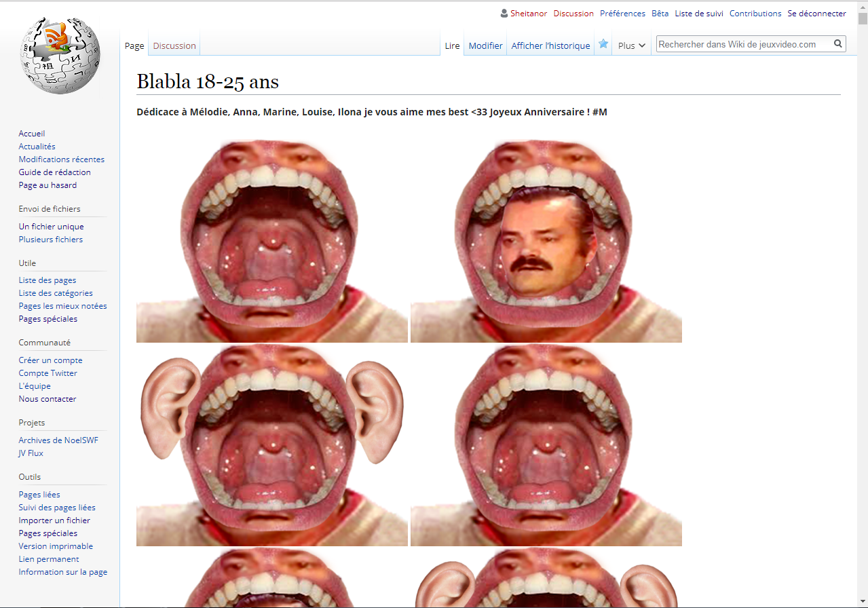Open Compte Twitter link
The height and width of the screenshot is (608, 868).
[48, 373]
